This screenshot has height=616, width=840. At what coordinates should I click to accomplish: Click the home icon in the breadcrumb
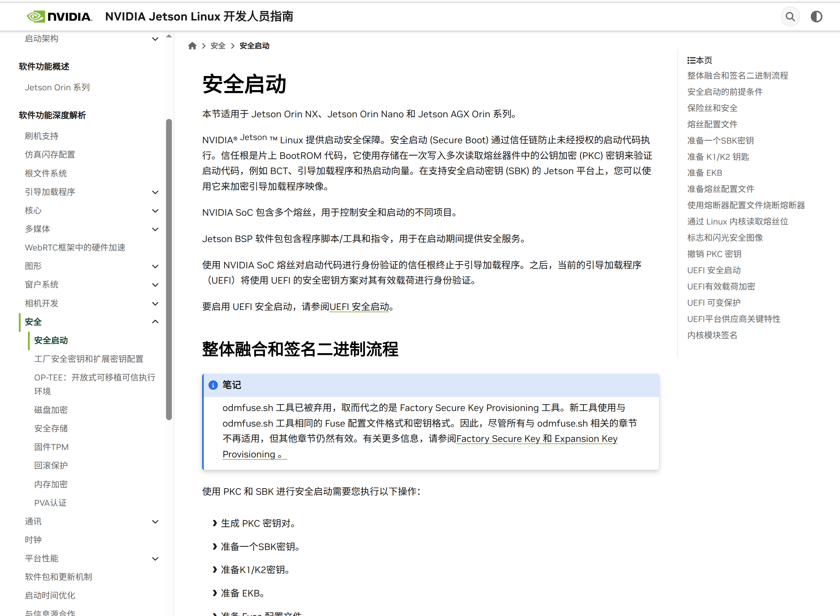click(192, 45)
